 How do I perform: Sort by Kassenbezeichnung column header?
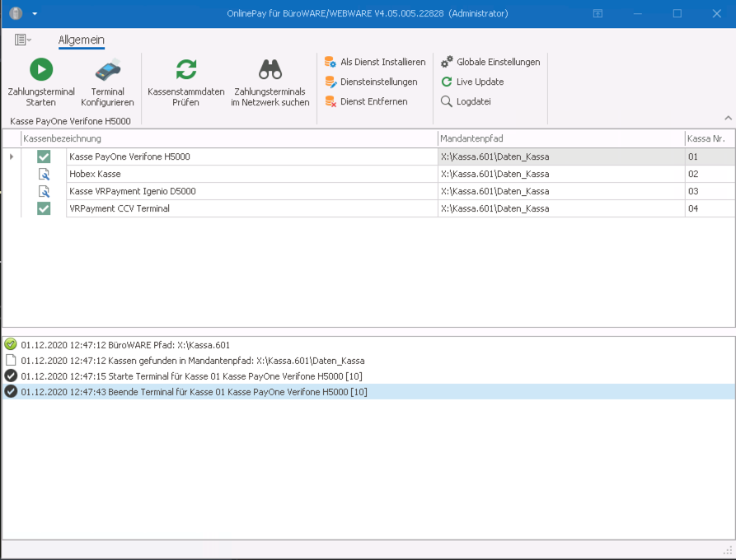tap(229, 138)
